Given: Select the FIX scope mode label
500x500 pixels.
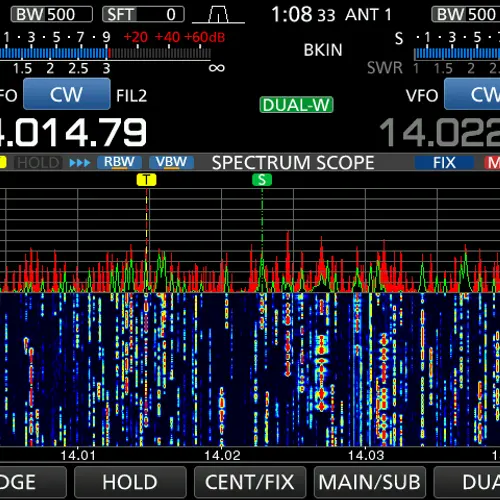Looking at the screenshot, I should tap(444, 163).
